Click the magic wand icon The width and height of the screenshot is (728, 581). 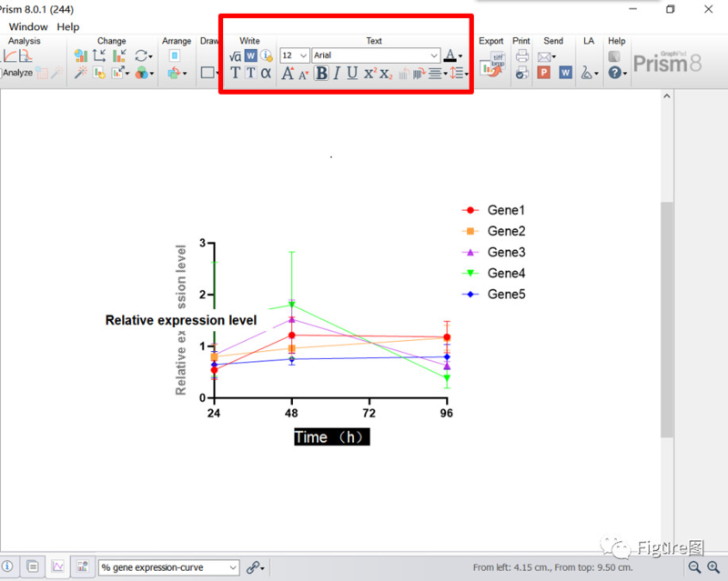click(80, 73)
